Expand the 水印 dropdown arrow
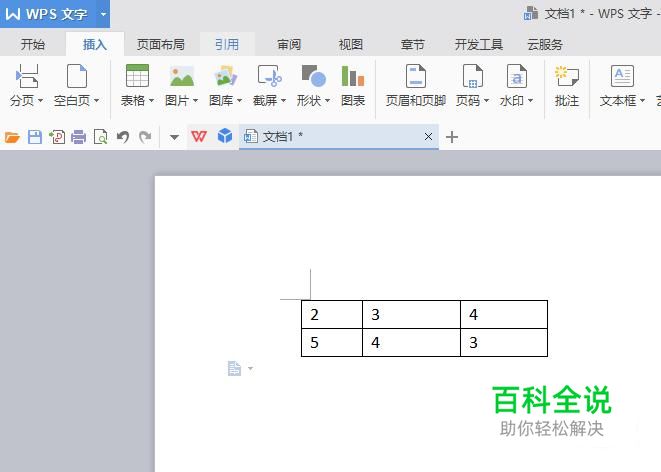This screenshot has height=472, width=661. tap(530, 101)
